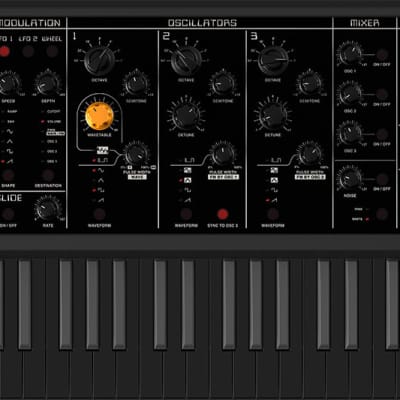Select oscillator 2 pulse wave icon
The width and height of the screenshot is (400, 400).
(190, 160)
